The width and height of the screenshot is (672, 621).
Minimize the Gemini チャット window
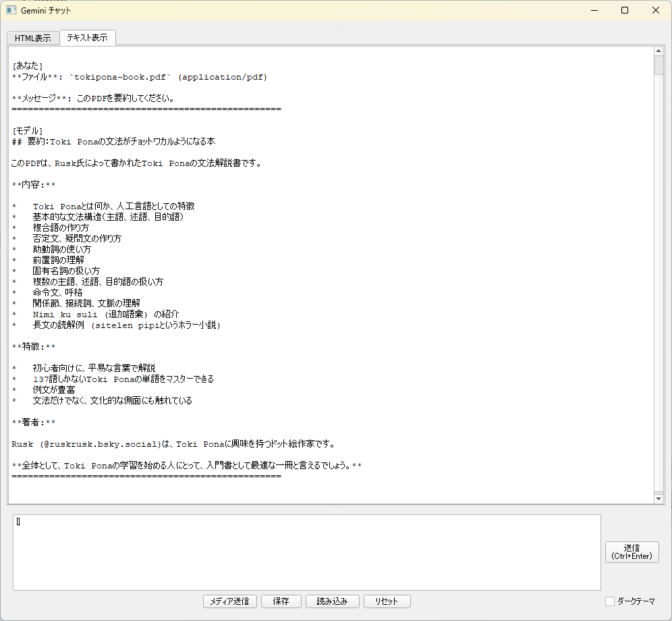[594, 10]
